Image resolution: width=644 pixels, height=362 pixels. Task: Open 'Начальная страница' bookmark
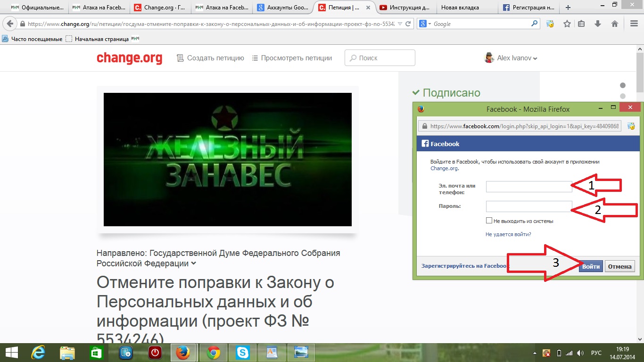tap(98, 39)
